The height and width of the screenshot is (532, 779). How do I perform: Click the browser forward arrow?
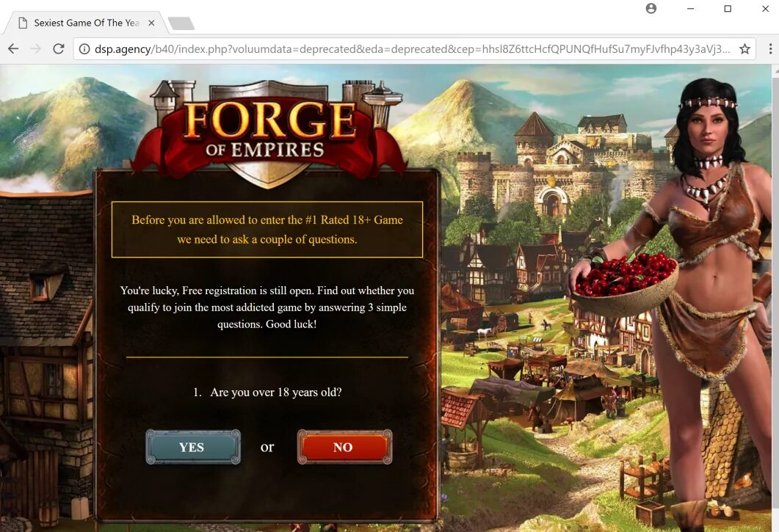[x=36, y=48]
